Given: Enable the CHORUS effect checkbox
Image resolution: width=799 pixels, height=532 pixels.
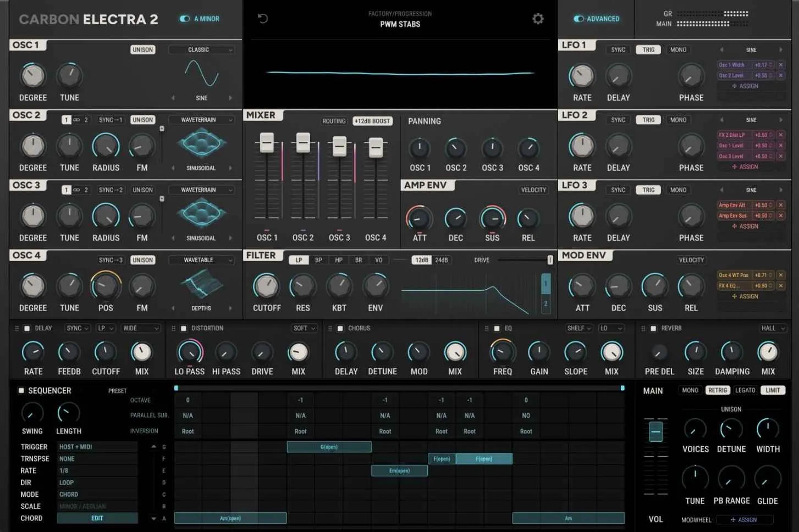Looking at the screenshot, I should coord(340,328).
